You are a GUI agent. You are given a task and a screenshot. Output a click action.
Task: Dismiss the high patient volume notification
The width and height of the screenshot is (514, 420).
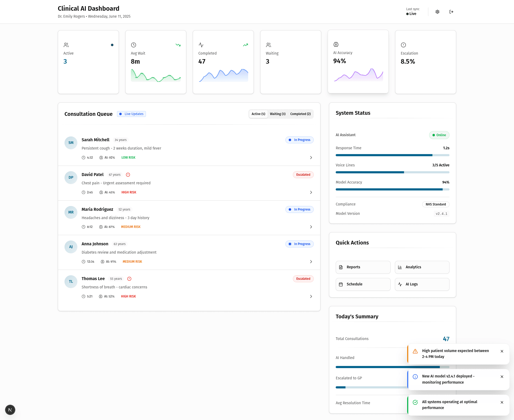(x=502, y=351)
